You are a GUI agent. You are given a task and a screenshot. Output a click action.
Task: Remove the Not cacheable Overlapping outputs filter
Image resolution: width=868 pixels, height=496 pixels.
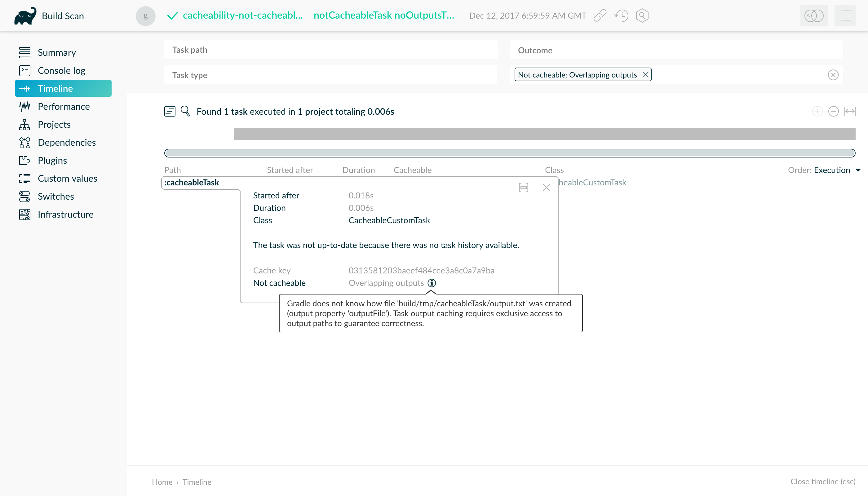coord(646,74)
